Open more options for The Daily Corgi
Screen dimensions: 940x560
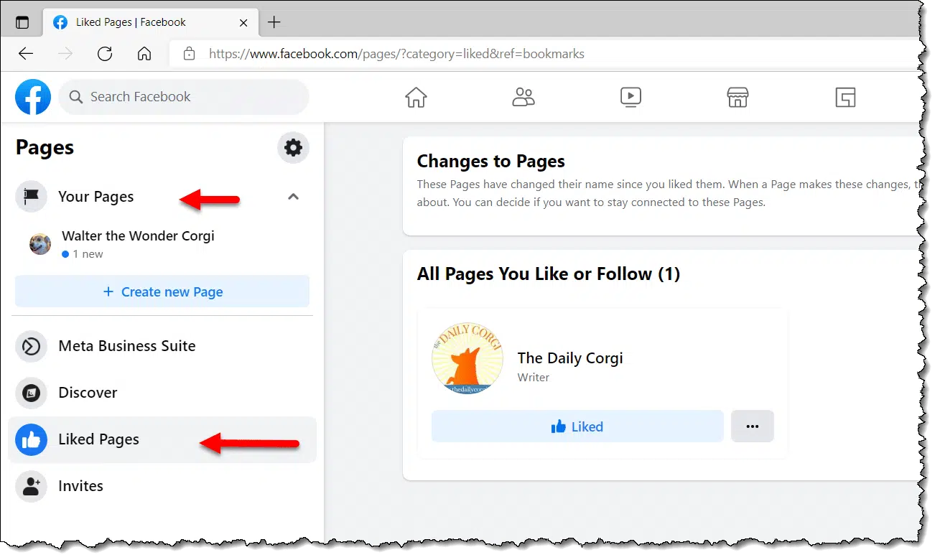coord(753,426)
